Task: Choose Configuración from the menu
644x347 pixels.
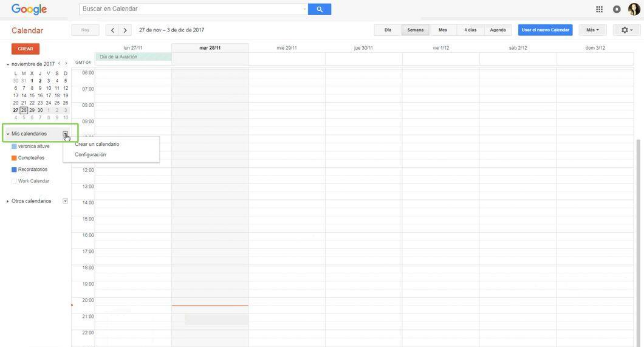Action: [x=91, y=155]
